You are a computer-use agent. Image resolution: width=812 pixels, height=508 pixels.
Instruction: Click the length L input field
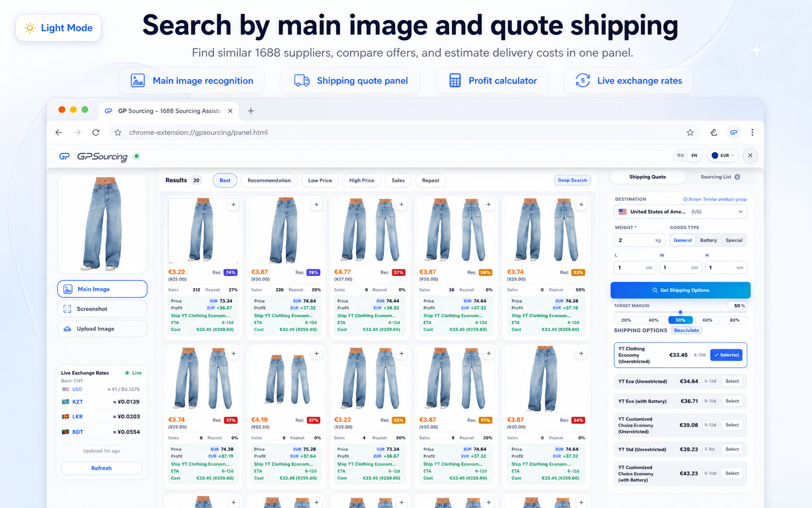(x=635, y=267)
